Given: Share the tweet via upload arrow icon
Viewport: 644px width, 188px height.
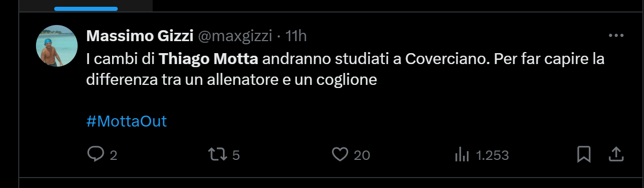Looking at the screenshot, I should pyautogui.click(x=616, y=154).
